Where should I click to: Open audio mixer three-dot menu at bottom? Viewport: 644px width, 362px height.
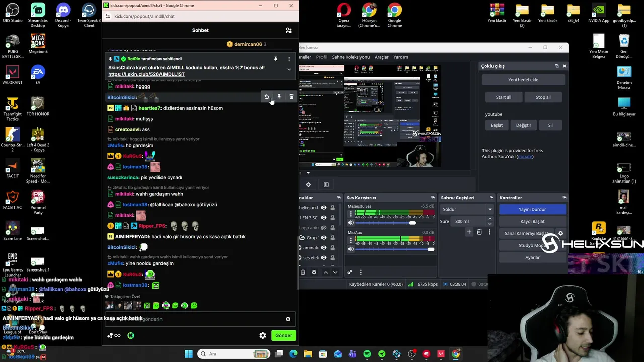click(x=361, y=273)
